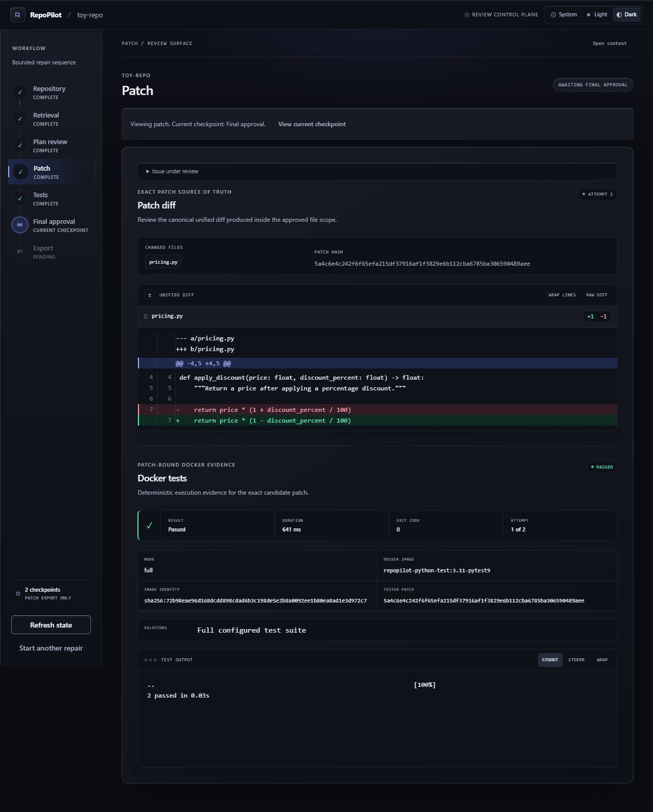The height and width of the screenshot is (812, 653).
Task: Click the RepoPilot logo icon
Action: pyautogui.click(x=17, y=15)
